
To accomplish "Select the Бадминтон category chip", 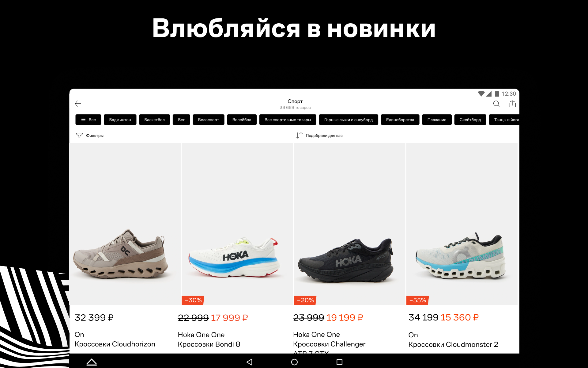I will pos(120,120).
